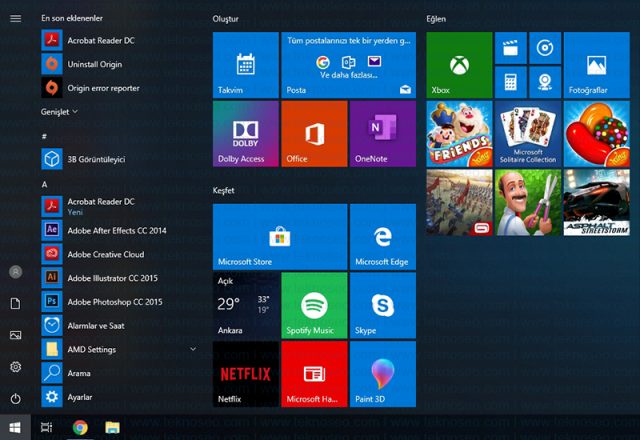Open Arama search app
Viewport: 640px width, 440px height.
click(x=120, y=373)
